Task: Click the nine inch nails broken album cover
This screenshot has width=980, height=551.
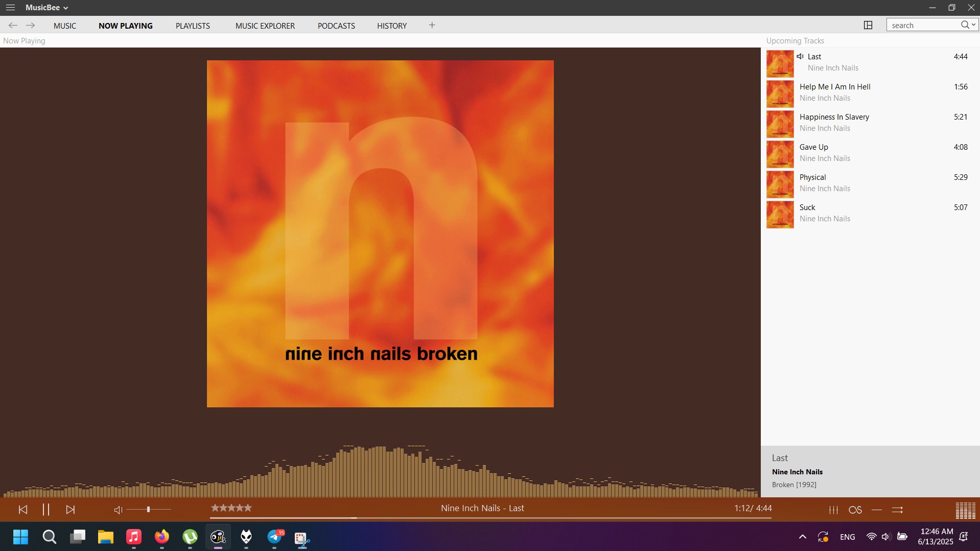Action: (380, 234)
